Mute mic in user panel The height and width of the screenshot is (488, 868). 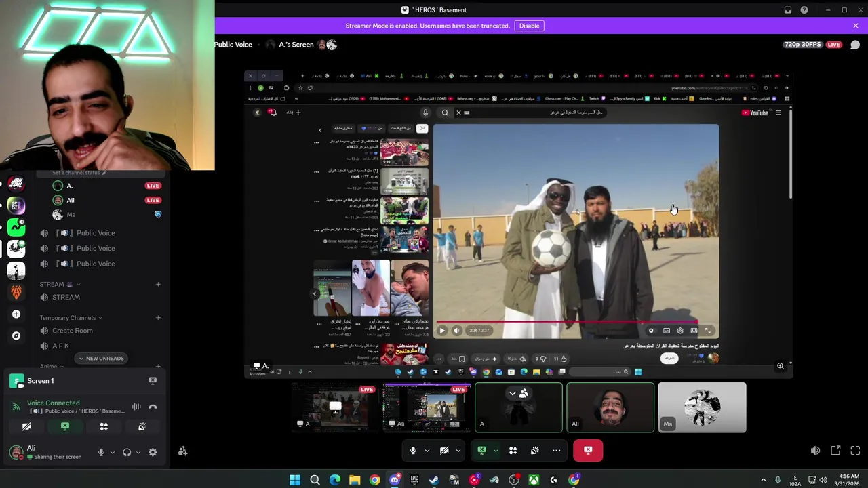(101, 452)
